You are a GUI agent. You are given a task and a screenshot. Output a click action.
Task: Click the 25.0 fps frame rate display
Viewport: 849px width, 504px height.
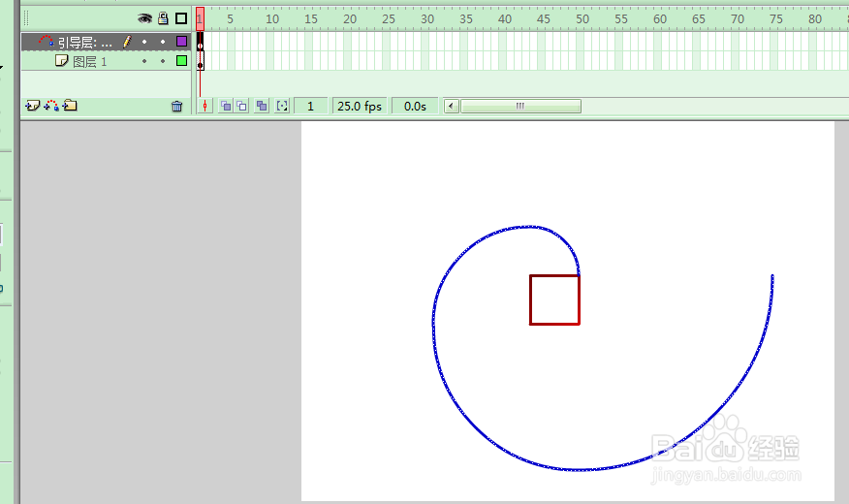[360, 106]
